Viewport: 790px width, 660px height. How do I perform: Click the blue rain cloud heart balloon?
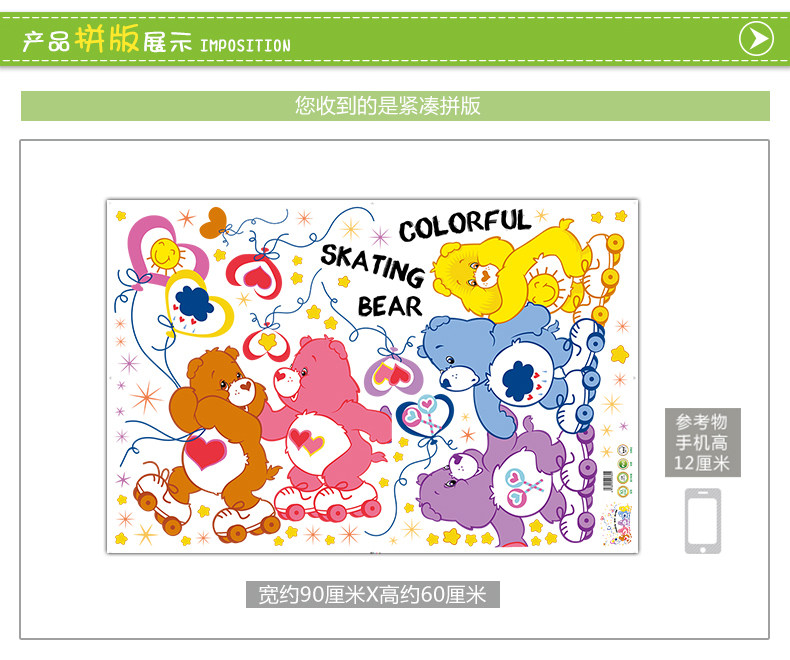(196, 306)
